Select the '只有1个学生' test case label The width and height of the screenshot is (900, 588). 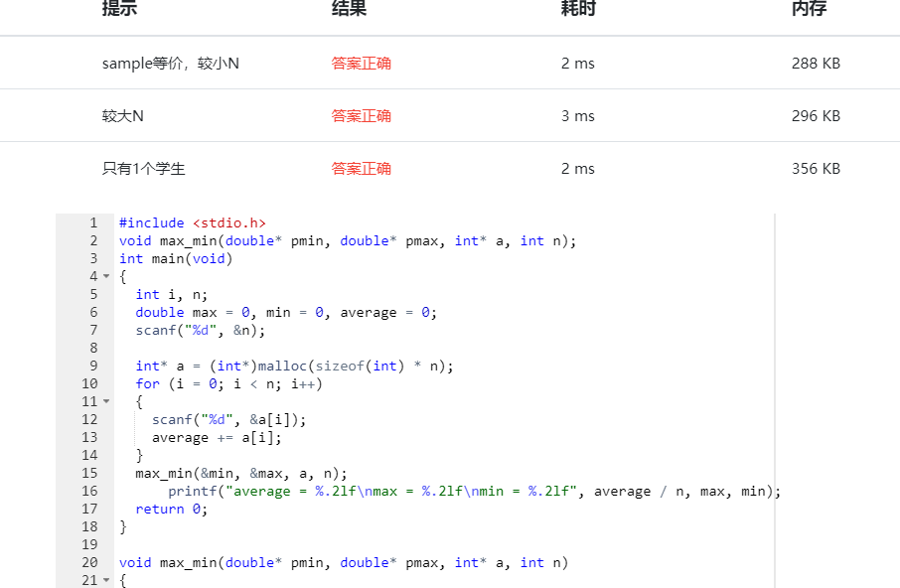coord(143,169)
